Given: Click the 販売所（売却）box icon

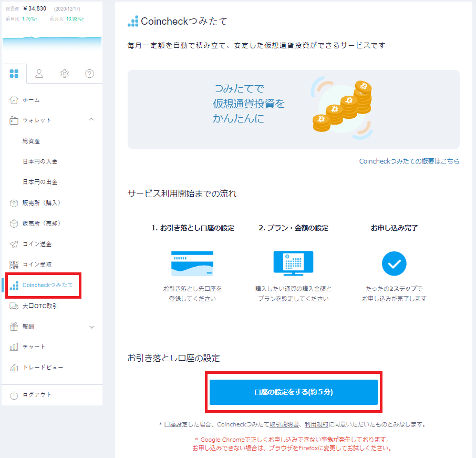Looking at the screenshot, I should [14, 223].
